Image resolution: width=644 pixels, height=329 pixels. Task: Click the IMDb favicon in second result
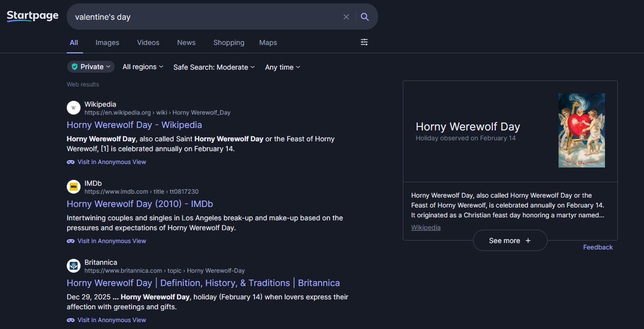click(x=74, y=187)
